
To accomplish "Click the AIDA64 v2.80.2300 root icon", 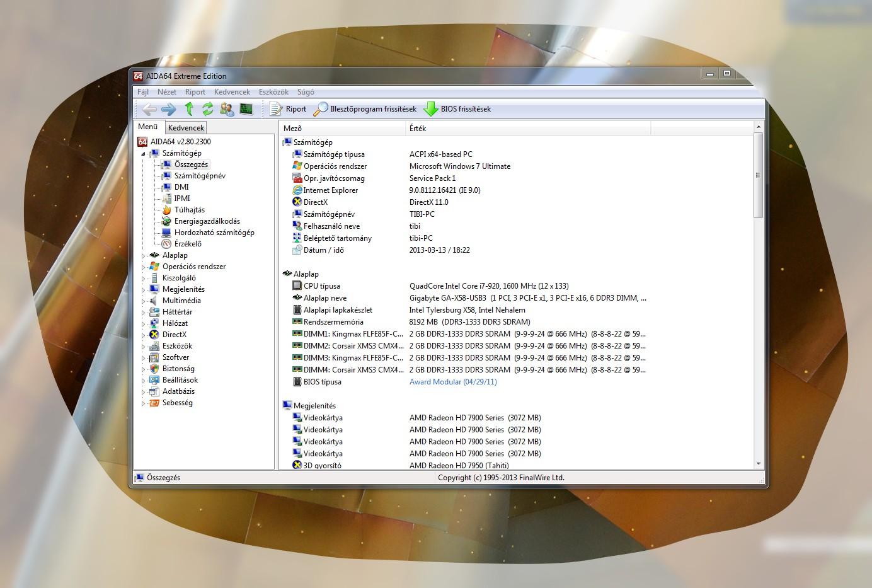I will point(142,142).
